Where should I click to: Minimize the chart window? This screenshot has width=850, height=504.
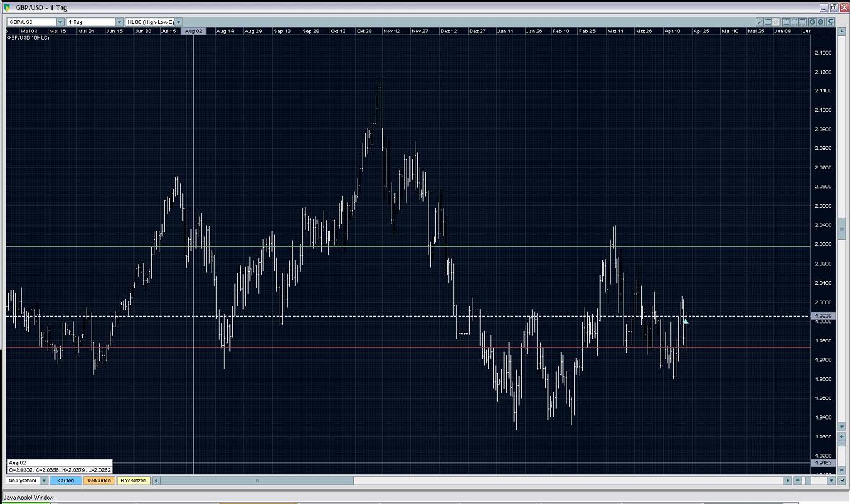click(824, 8)
